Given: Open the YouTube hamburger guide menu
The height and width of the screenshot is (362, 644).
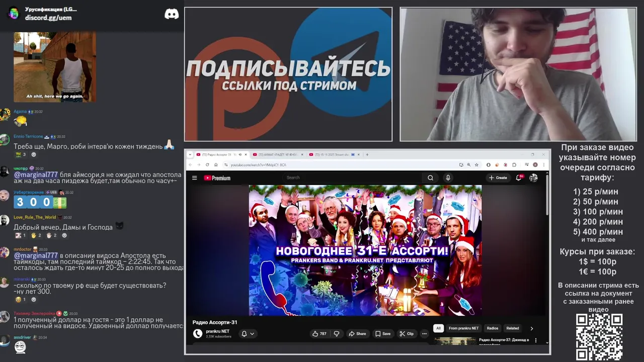Looking at the screenshot, I should pyautogui.click(x=194, y=177).
